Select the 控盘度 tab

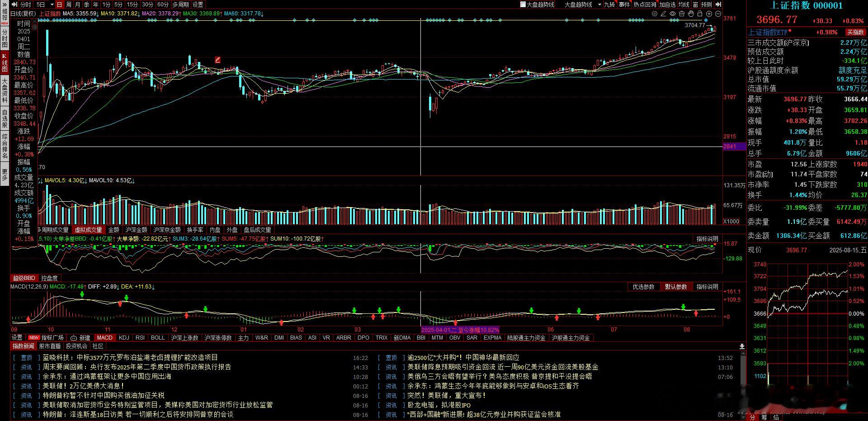(50, 278)
